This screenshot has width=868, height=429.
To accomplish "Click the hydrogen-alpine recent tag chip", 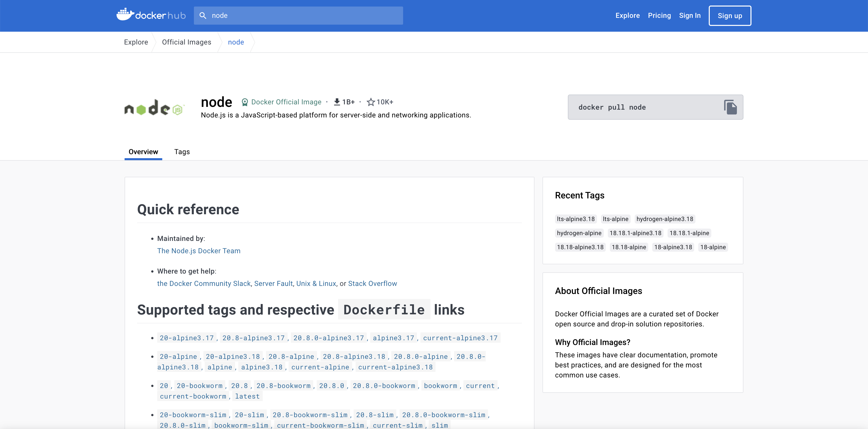I will [579, 233].
